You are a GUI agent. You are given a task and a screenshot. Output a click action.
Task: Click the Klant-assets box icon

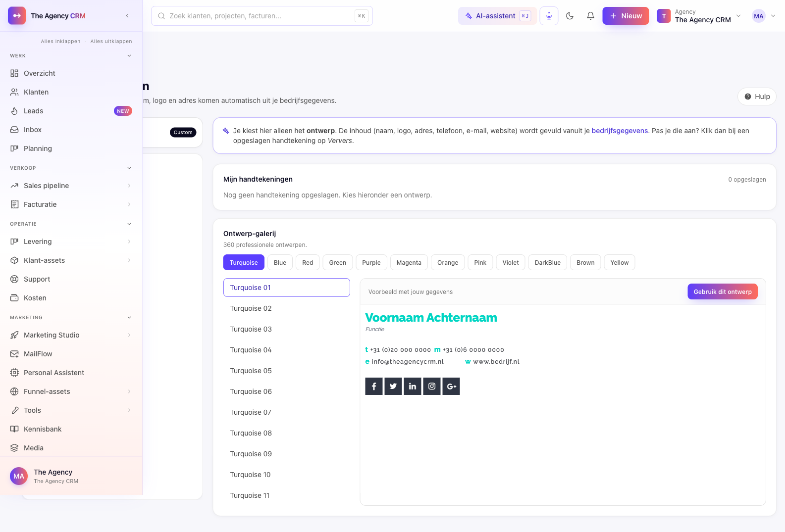click(x=14, y=260)
